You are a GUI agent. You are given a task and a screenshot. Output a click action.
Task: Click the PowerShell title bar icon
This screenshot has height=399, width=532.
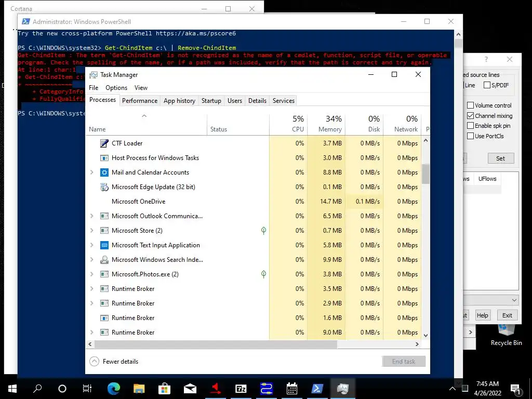25,21
